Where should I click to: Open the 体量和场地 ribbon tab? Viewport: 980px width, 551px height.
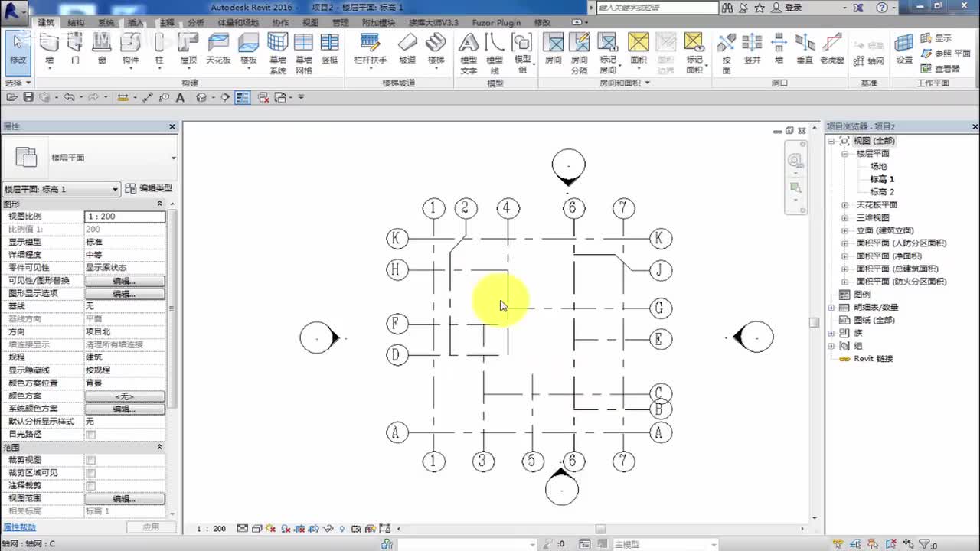pos(240,23)
